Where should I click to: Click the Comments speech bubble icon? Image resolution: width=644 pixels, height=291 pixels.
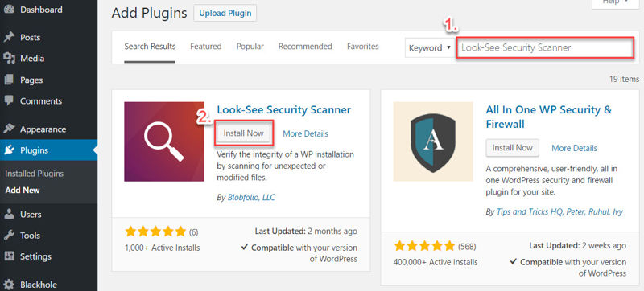[9, 100]
